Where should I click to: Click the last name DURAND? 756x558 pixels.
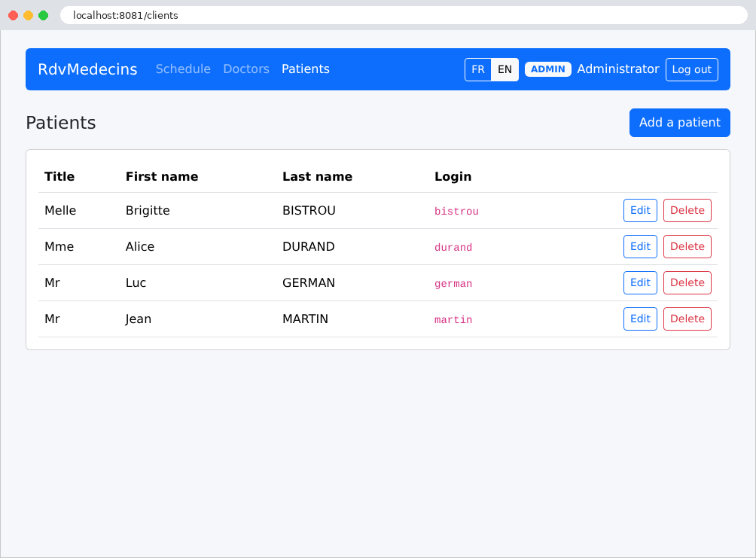coord(309,246)
